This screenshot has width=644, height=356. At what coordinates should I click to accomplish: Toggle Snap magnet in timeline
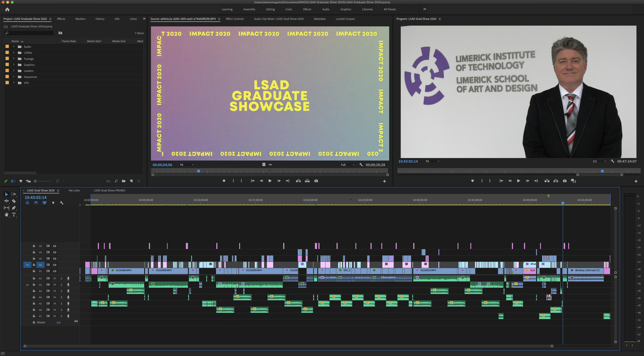pyautogui.click(x=36, y=203)
